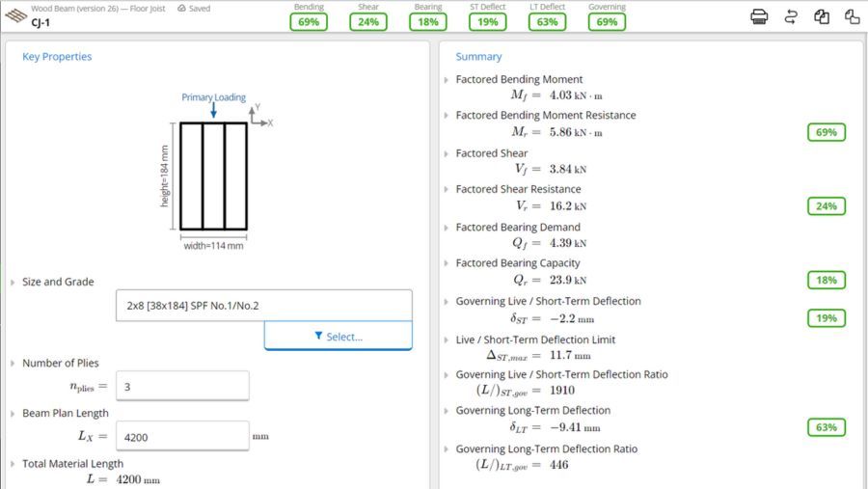Click the swap arrows icon in header

[x=791, y=16]
